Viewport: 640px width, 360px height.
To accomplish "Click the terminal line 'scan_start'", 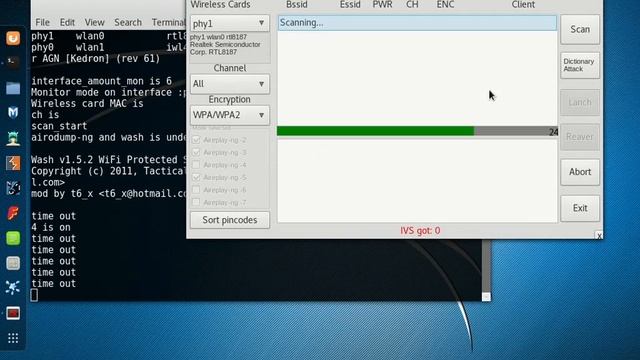I will pyautogui.click(x=59, y=126).
